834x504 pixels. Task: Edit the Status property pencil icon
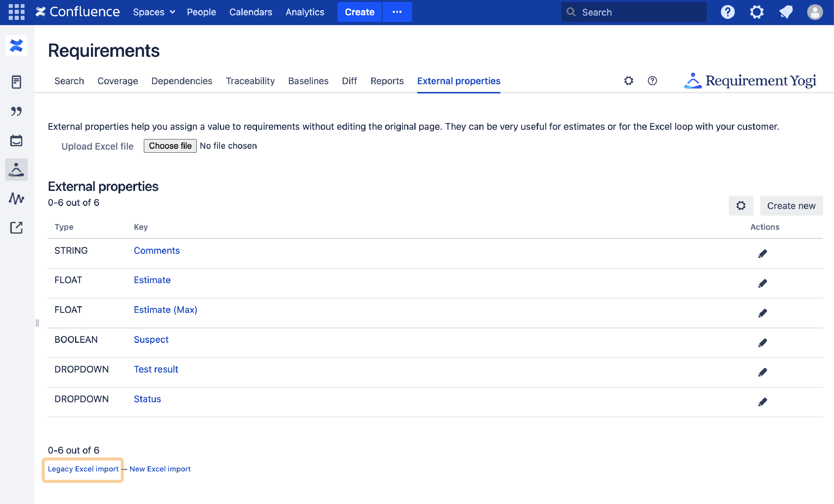[762, 402]
